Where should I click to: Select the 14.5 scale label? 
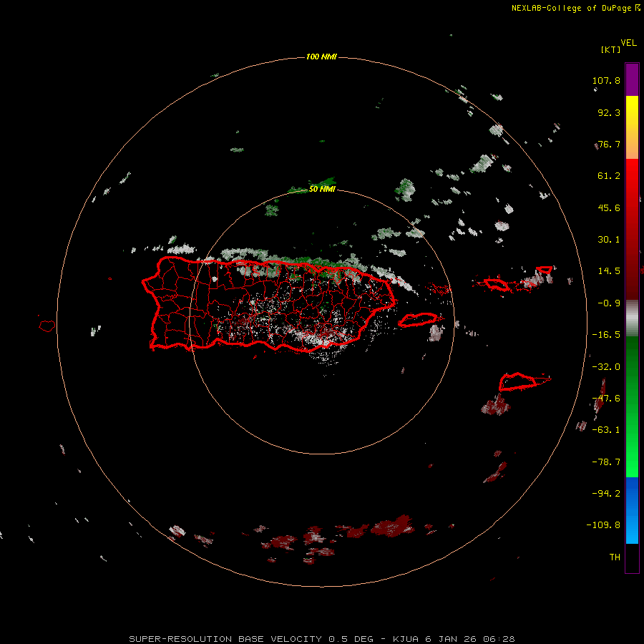coord(609,271)
